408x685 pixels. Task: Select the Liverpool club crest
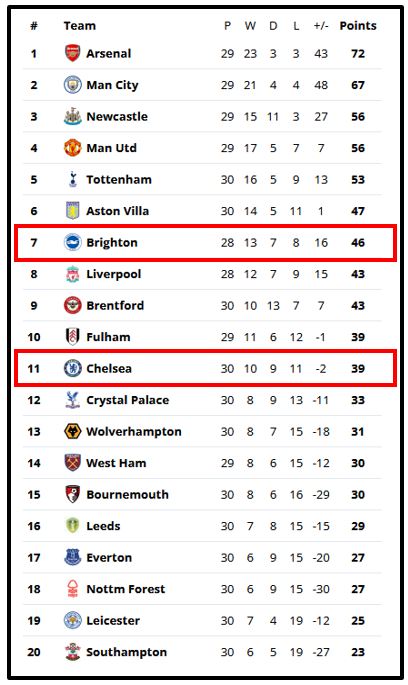[x=73, y=274]
